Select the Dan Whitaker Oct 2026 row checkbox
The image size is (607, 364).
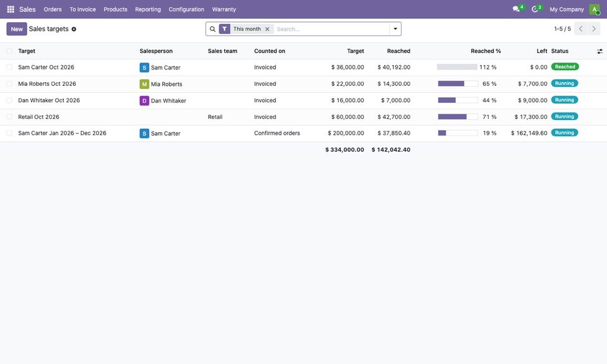(x=9, y=100)
